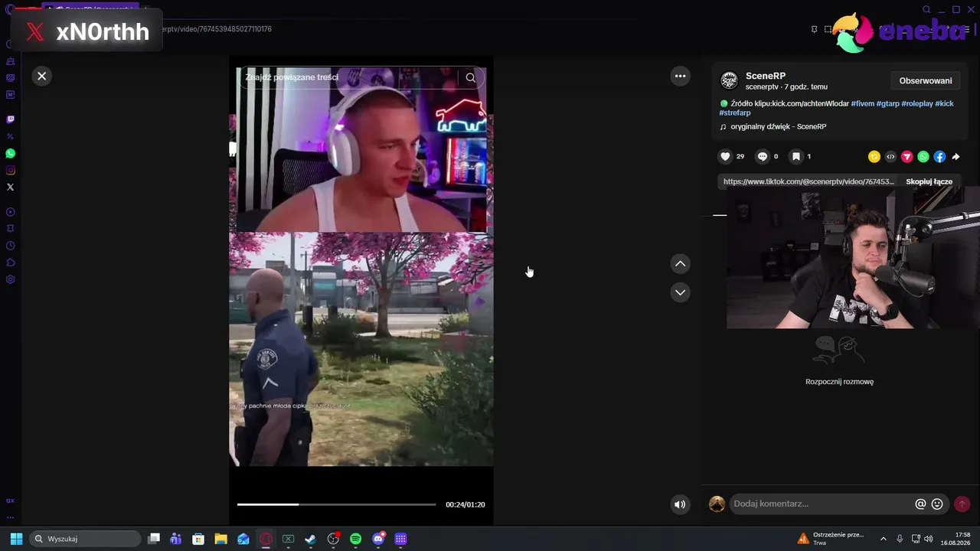
Task: Open Spotify from the taskbar
Action: click(355, 539)
